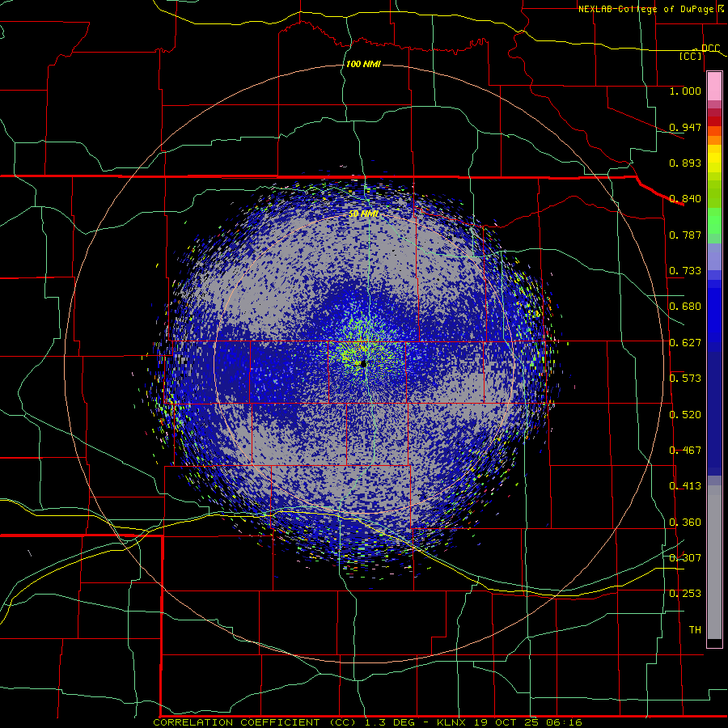Click the 50 NMI range ring label
Viewport: 728px width, 728px height.
[363, 214]
